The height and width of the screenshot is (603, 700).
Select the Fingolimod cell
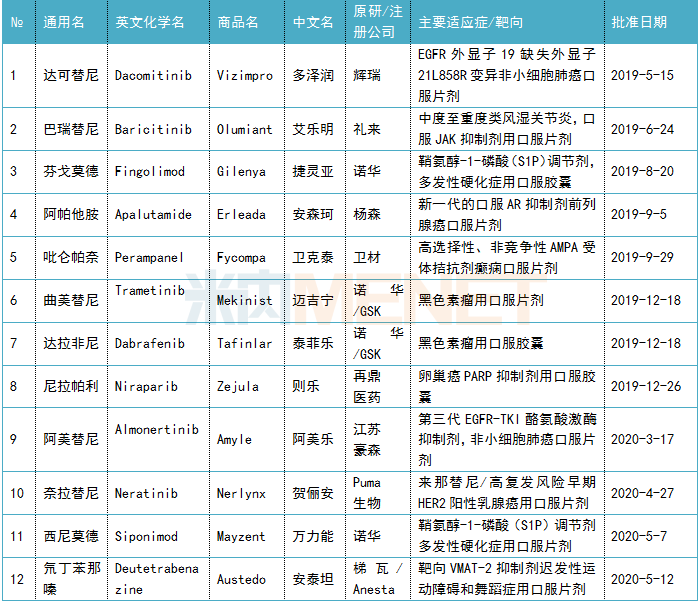150,171
